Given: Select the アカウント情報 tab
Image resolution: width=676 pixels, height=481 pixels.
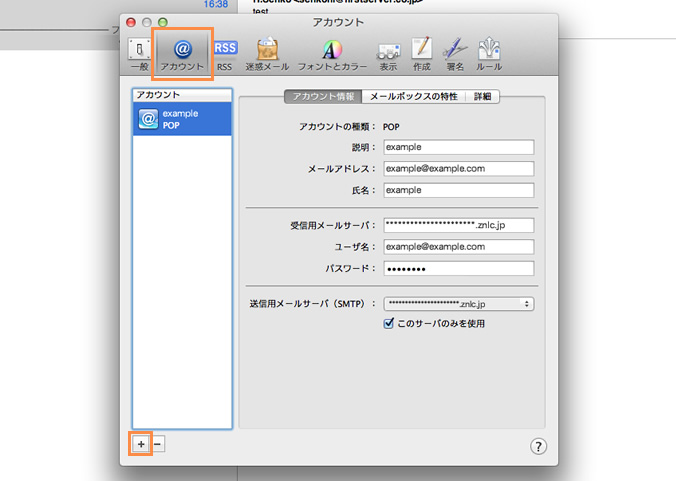Looking at the screenshot, I should [x=323, y=97].
